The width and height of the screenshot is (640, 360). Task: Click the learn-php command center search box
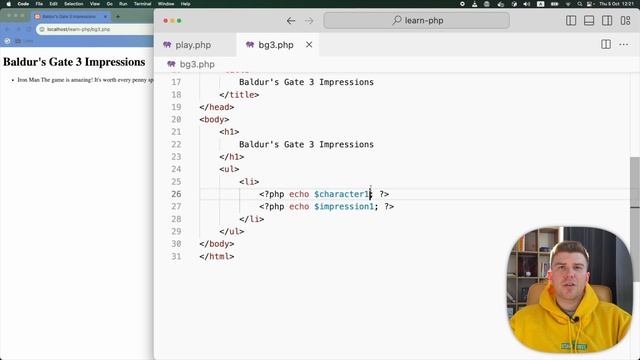tap(416, 20)
